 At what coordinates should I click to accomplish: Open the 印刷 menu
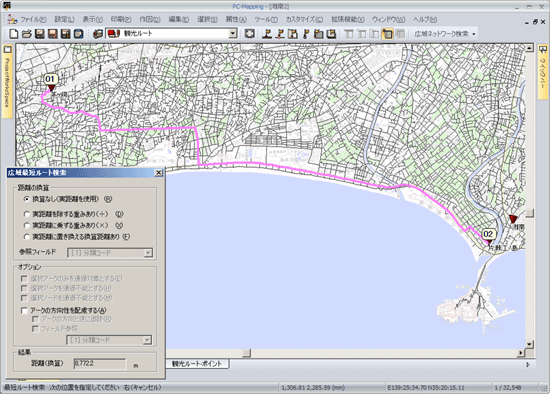(121, 19)
